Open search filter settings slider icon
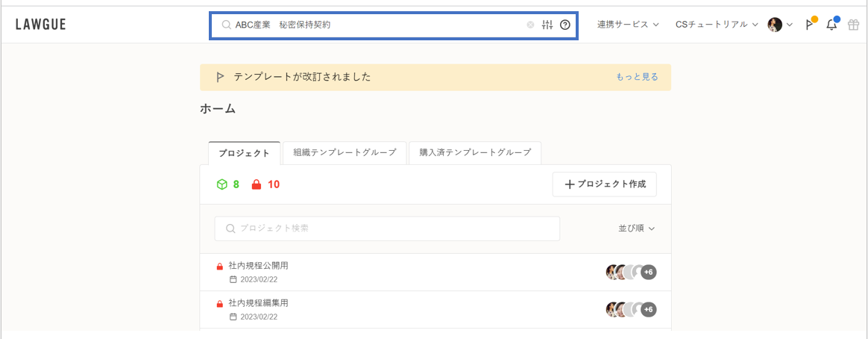868x339 pixels. (547, 25)
